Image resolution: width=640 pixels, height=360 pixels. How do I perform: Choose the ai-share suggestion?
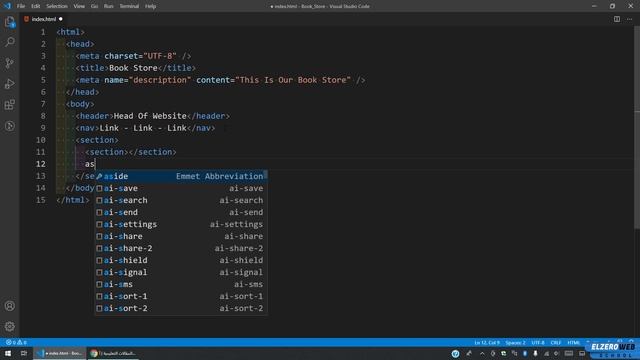[x=181, y=236]
